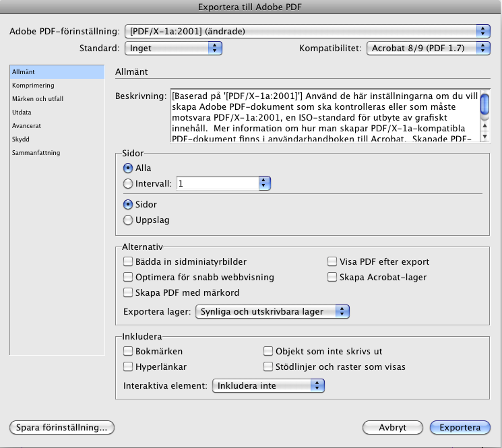The height and width of the screenshot is (448, 502).
Task: Choose the Uppslag radio button
Action: [x=128, y=220]
